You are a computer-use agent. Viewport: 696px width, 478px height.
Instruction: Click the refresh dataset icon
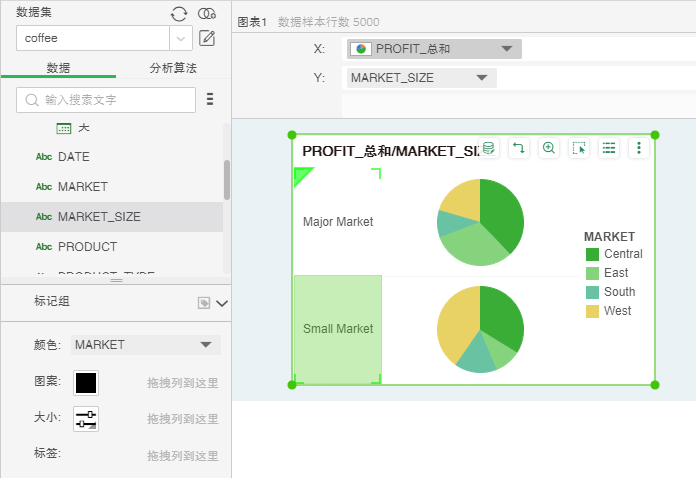[x=179, y=13]
